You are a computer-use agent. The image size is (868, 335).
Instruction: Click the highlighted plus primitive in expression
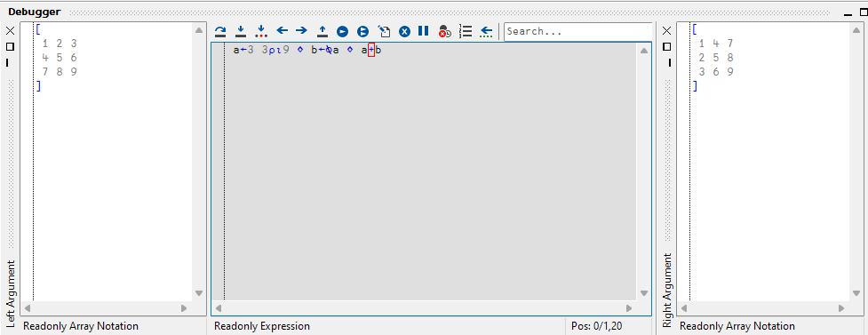pos(371,51)
